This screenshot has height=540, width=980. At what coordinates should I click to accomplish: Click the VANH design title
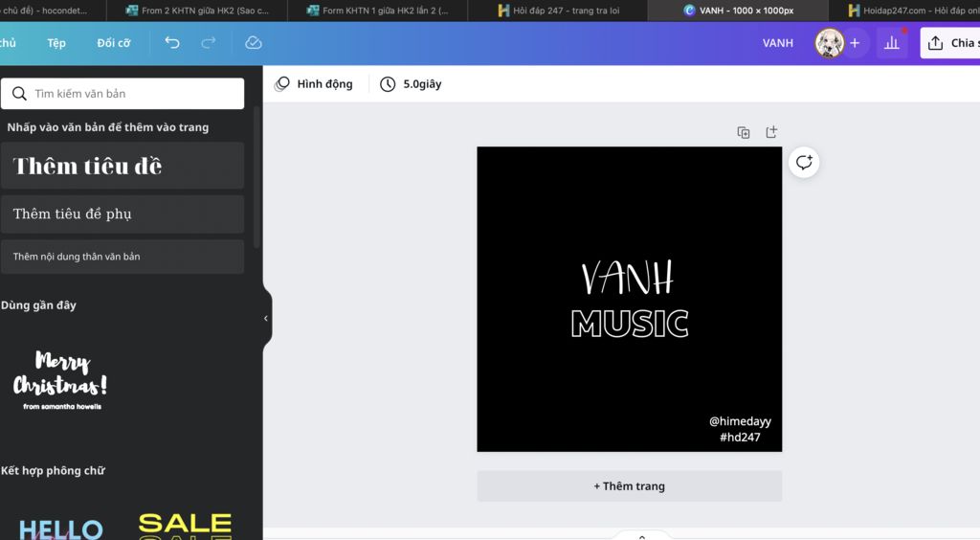[x=777, y=43]
